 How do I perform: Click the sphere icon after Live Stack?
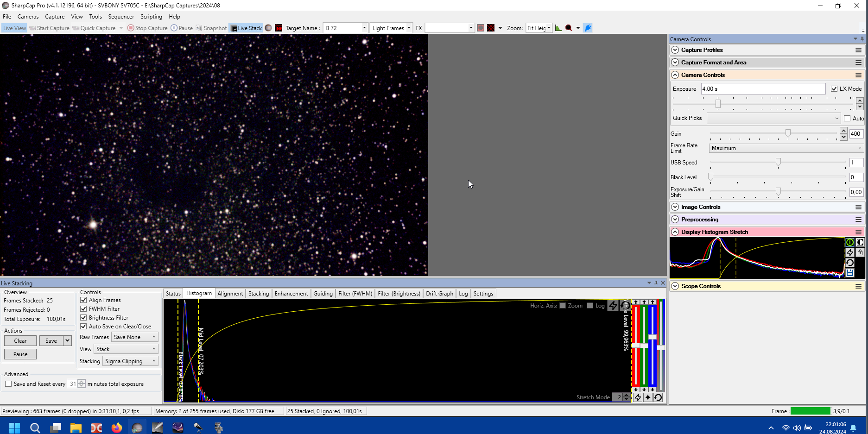(x=268, y=28)
